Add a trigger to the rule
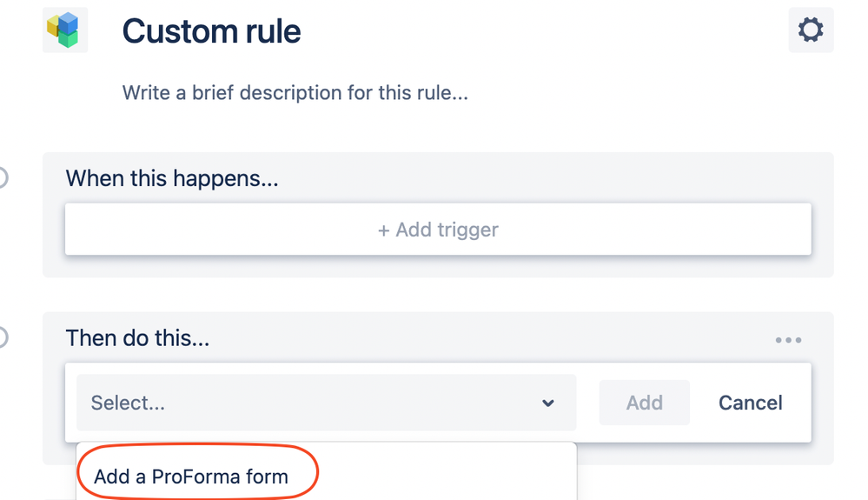The height and width of the screenshot is (500, 868). (x=438, y=230)
